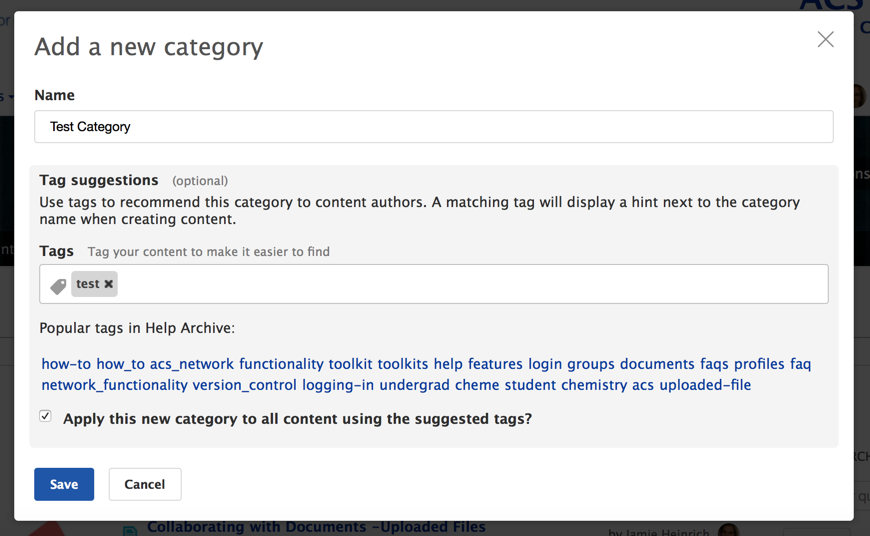The image size is (870, 536).
Task: Close the Add a new category dialog
Action: click(x=825, y=40)
